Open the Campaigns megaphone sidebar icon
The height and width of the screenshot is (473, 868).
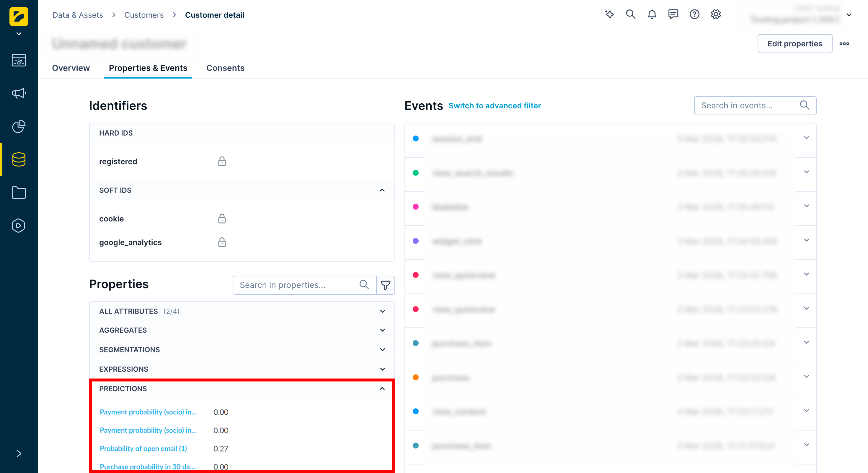pos(19,93)
